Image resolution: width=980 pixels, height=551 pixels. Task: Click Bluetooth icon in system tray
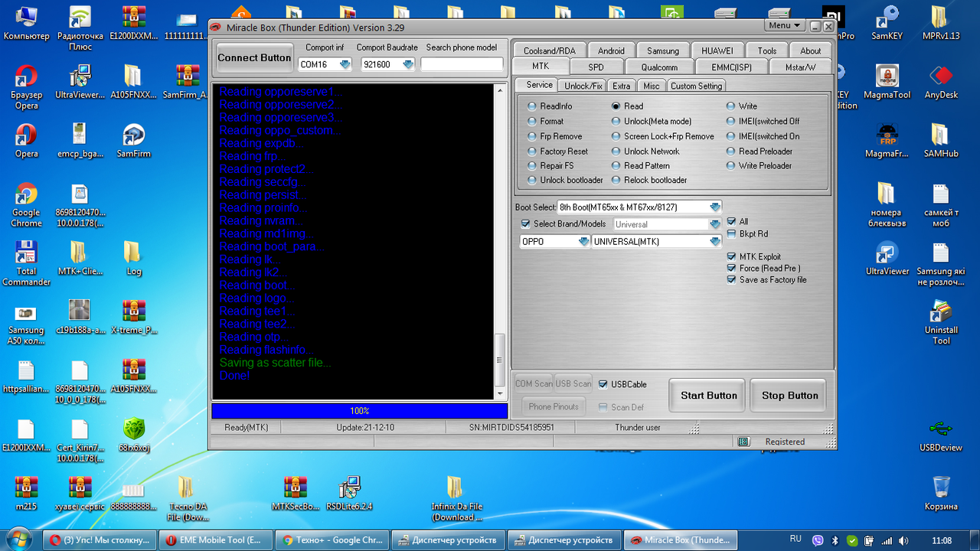(x=835, y=540)
